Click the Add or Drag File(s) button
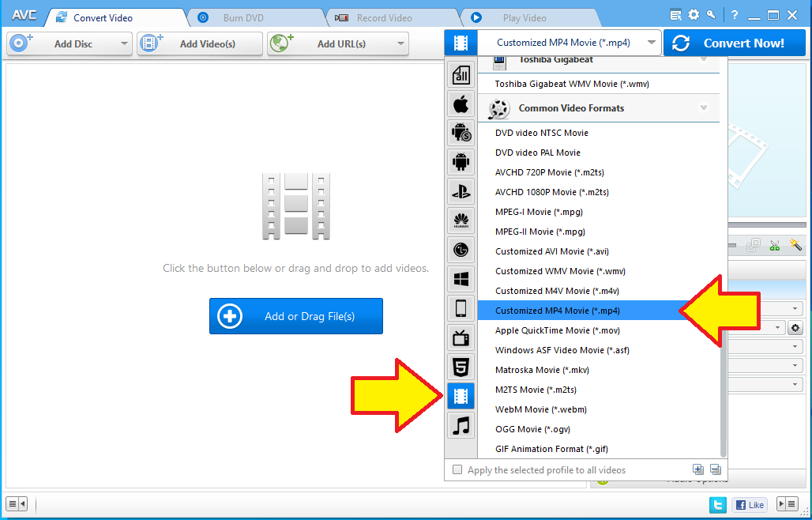 [x=295, y=316]
